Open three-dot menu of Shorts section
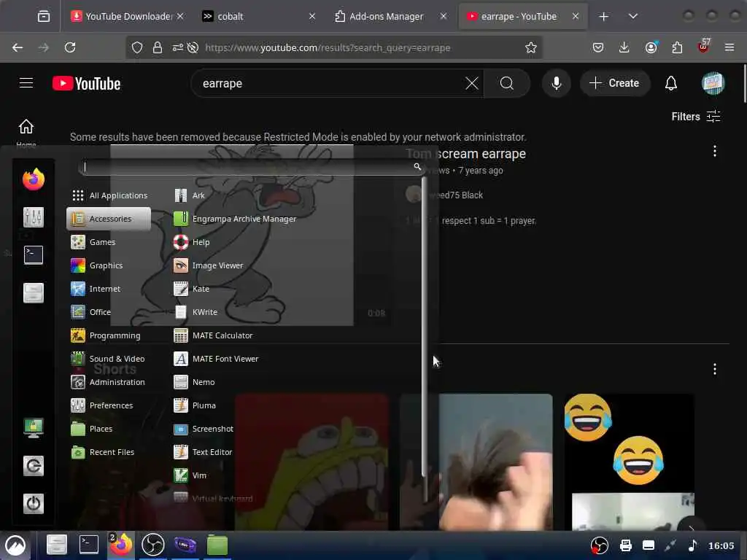The image size is (747, 560). pos(715,369)
